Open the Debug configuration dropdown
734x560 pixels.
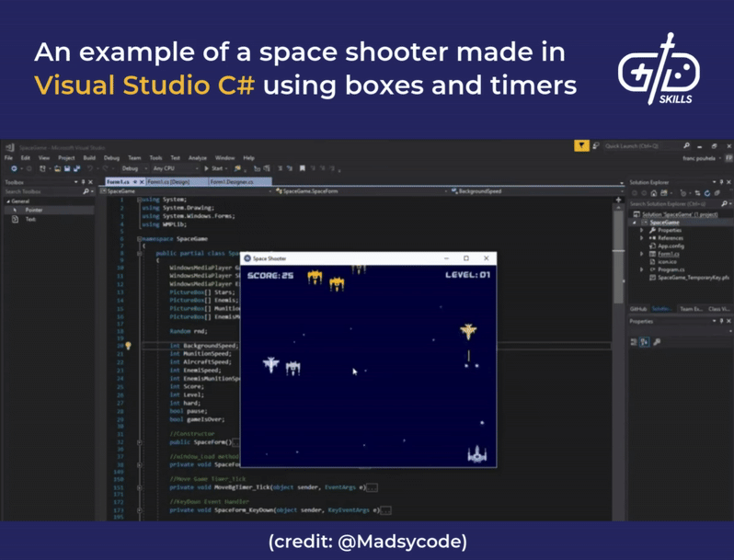click(x=134, y=168)
